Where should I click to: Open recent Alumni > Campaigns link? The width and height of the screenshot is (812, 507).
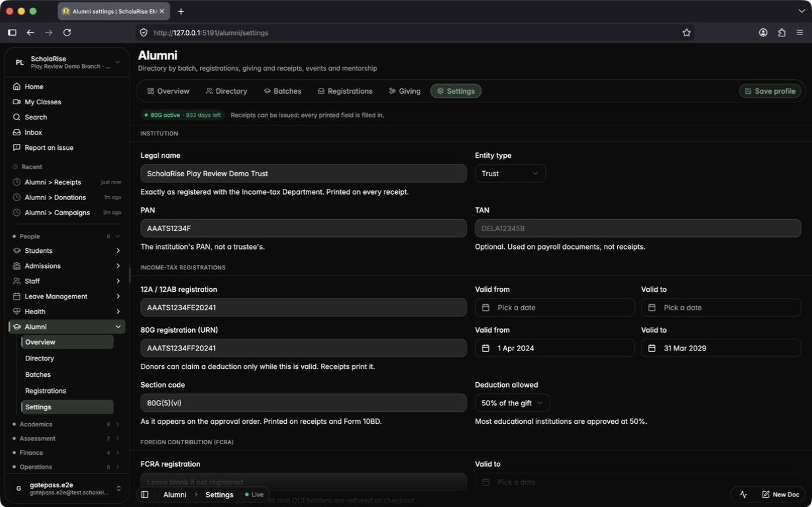point(67,213)
